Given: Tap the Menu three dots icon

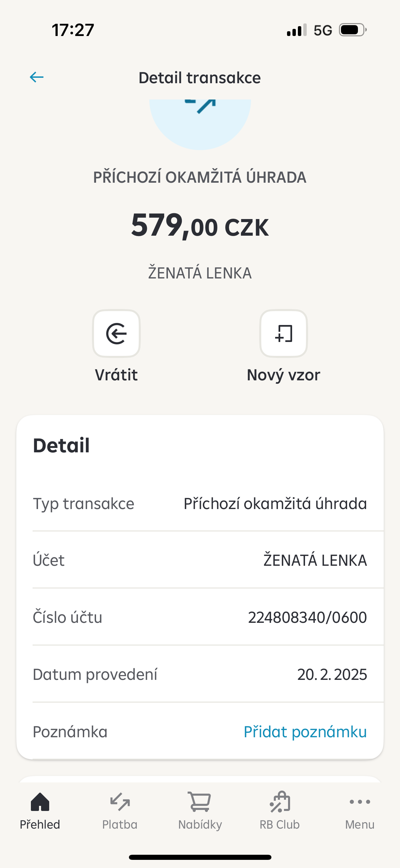Looking at the screenshot, I should pos(360,802).
